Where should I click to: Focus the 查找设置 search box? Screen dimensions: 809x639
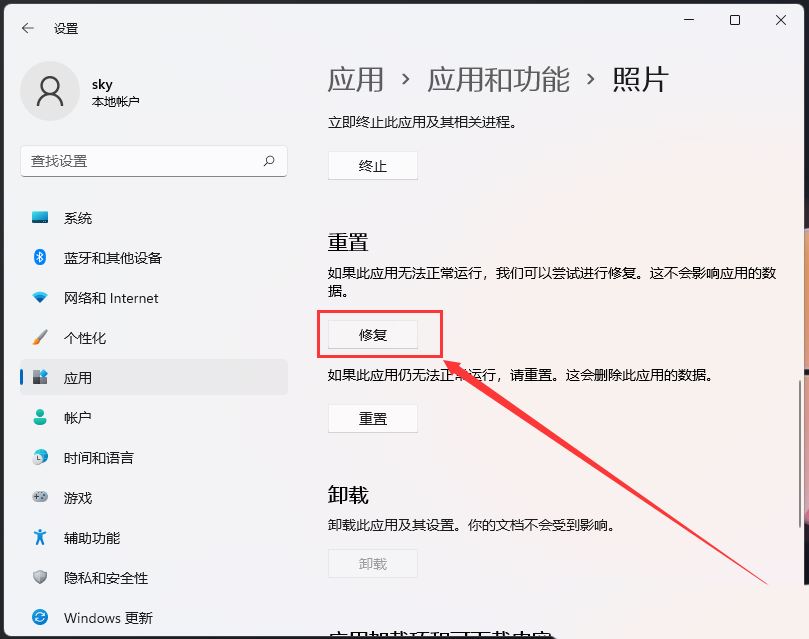[x=154, y=161]
